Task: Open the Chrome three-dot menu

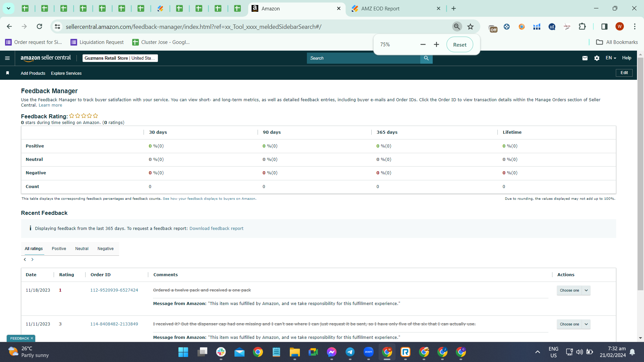Action: [635, 26]
